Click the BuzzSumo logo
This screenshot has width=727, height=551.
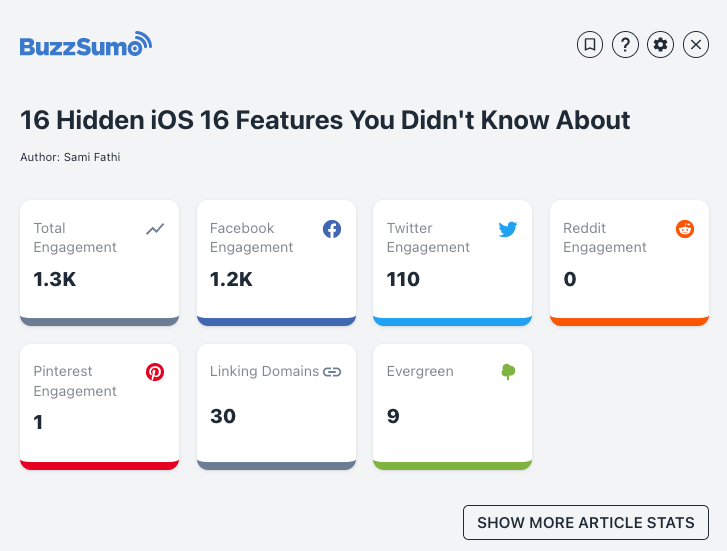86,45
